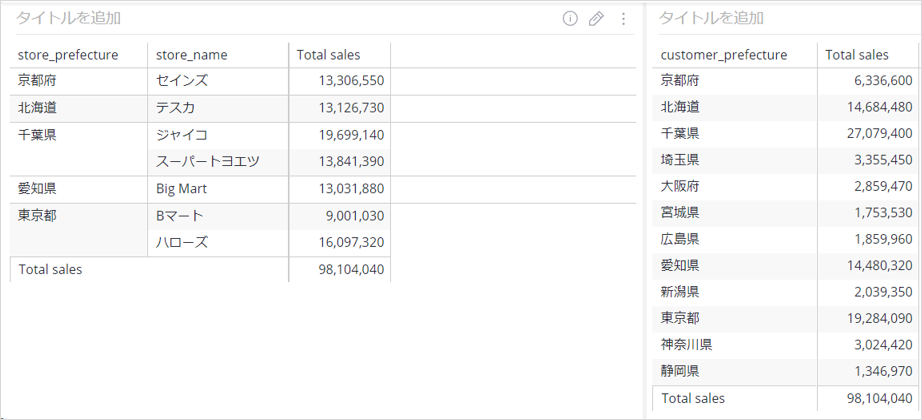Click the customer_prefecture column header

pos(724,55)
